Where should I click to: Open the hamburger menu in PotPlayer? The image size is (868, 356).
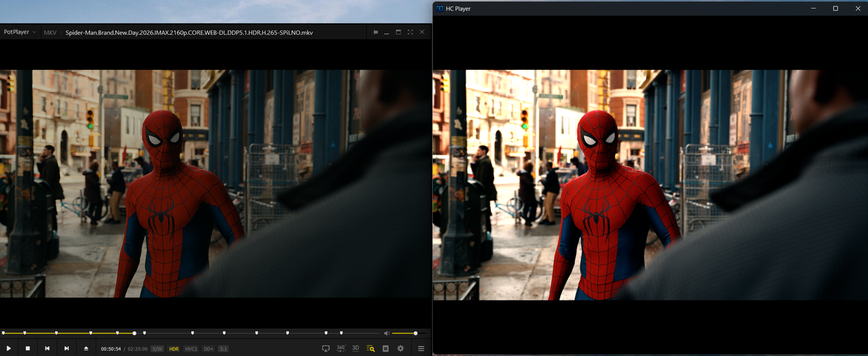point(421,349)
